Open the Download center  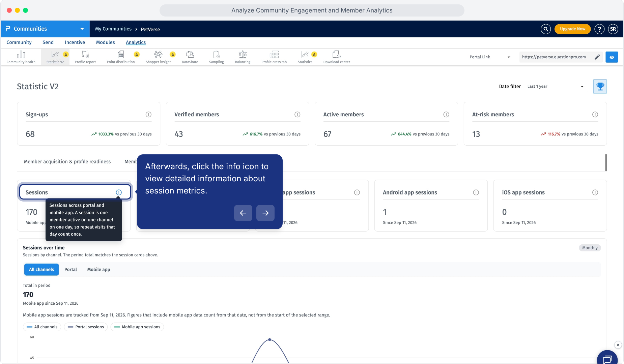tap(337, 57)
